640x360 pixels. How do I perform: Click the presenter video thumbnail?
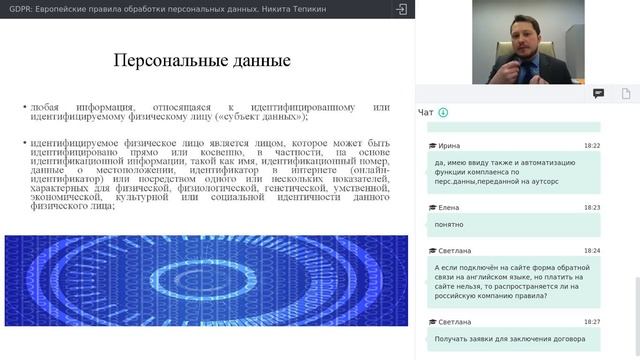(528, 42)
